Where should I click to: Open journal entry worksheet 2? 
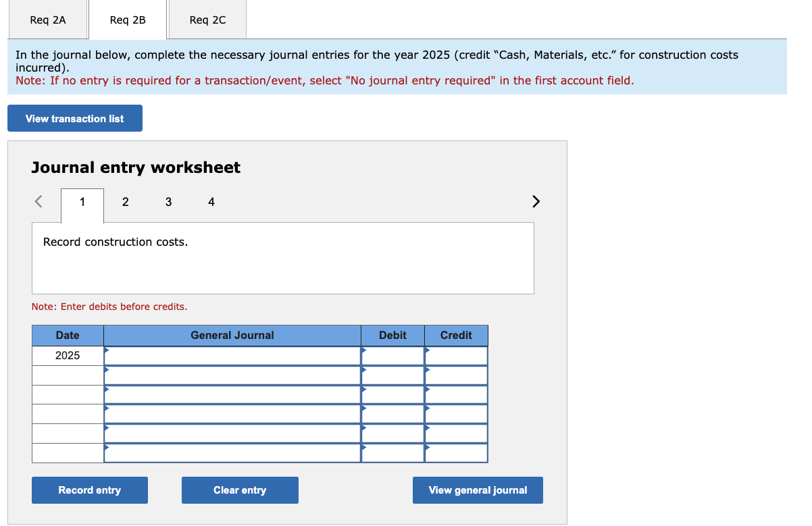125,201
